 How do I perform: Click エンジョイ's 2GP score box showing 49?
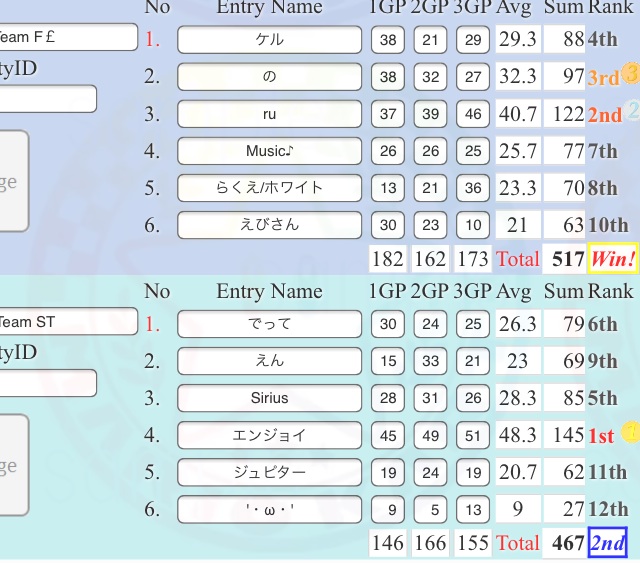430,435
